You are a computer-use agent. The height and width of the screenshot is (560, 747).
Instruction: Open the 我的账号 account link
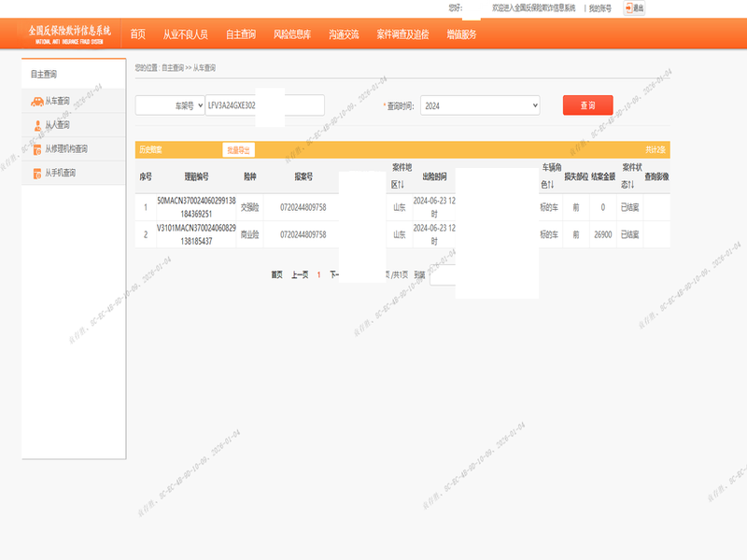[599, 7]
